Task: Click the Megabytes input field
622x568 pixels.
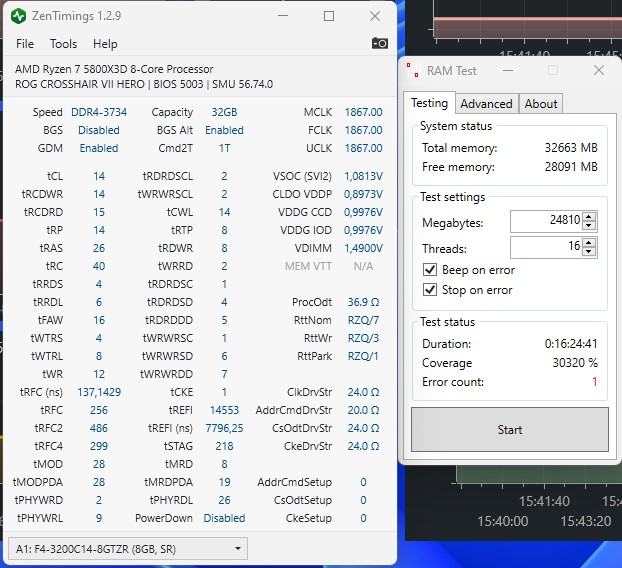Action: [x=546, y=221]
